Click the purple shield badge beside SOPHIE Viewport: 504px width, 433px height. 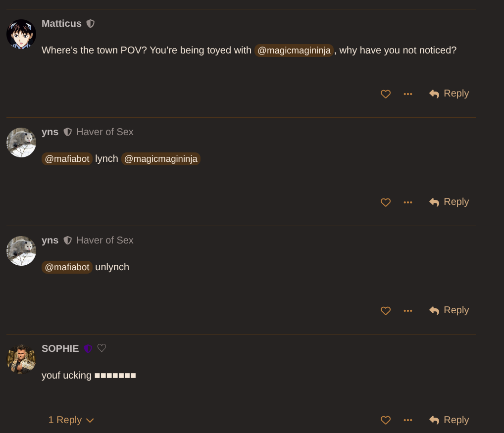pyautogui.click(x=88, y=349)
